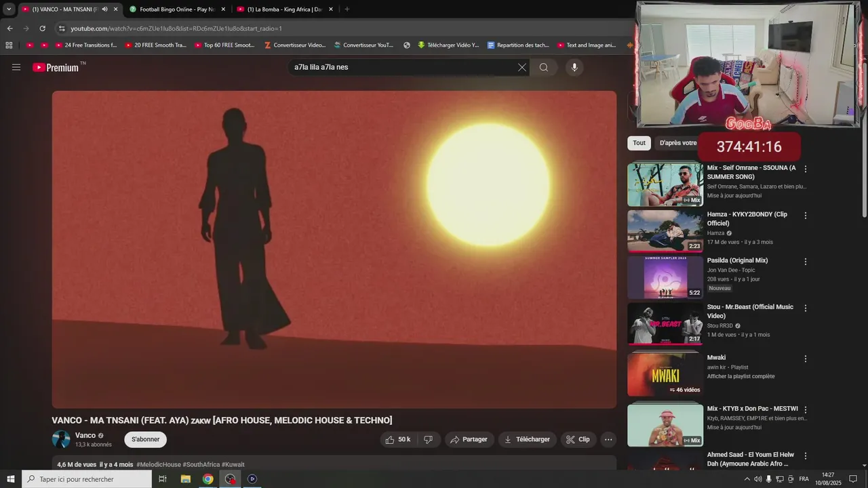The height and width of the screenshot is (488, 868).
Task: Open Task View in taskbar
Action: (x=163, y=479)
